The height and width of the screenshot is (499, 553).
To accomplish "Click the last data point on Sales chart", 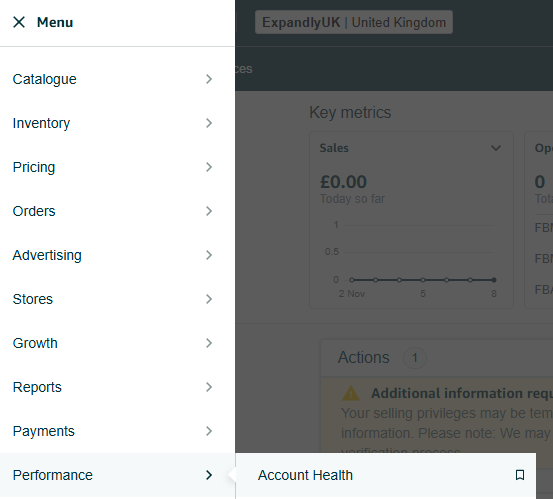I will point(494,280).
